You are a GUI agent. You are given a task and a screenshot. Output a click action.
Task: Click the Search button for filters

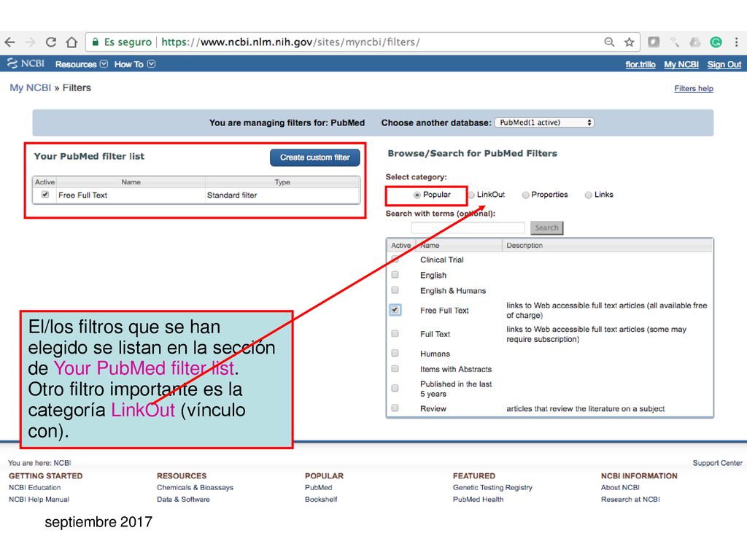[x=546, y=227]
